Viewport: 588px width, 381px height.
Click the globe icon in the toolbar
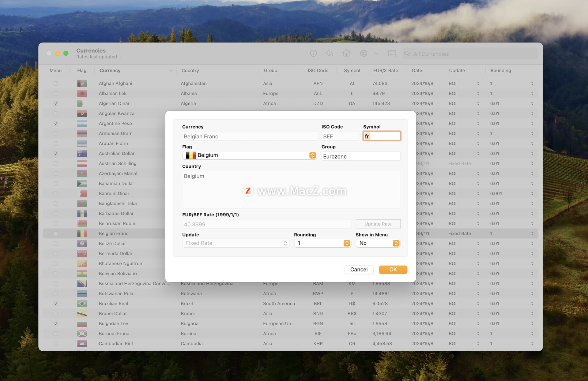[364, 54]
